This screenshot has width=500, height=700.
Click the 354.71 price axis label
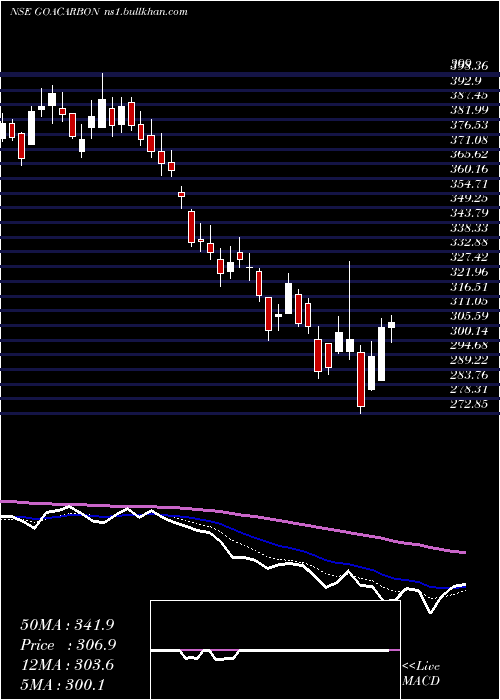pyautogui.click(x=468, y=184)
